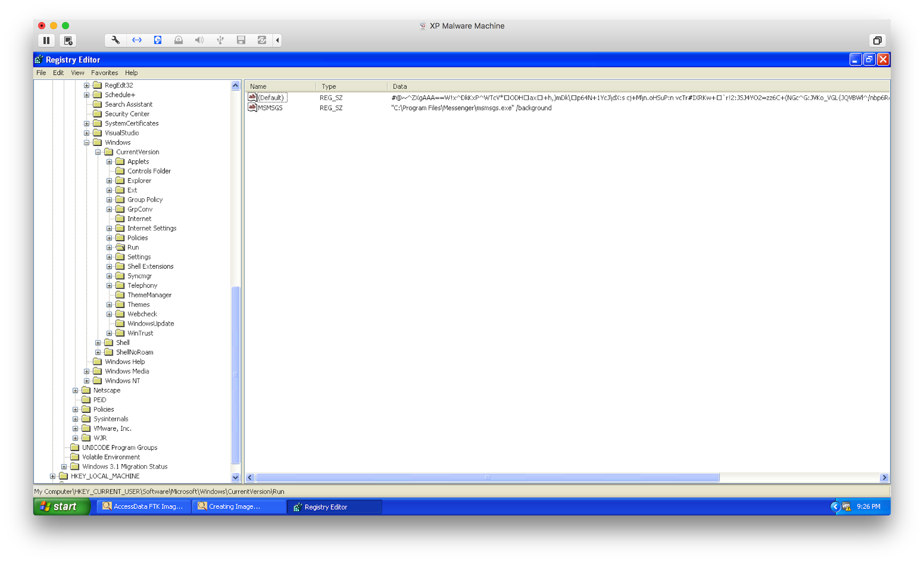This screenshot has width=924, height=563.
Task: Open the Favorites menu
Action: click(x=104, y=73)
